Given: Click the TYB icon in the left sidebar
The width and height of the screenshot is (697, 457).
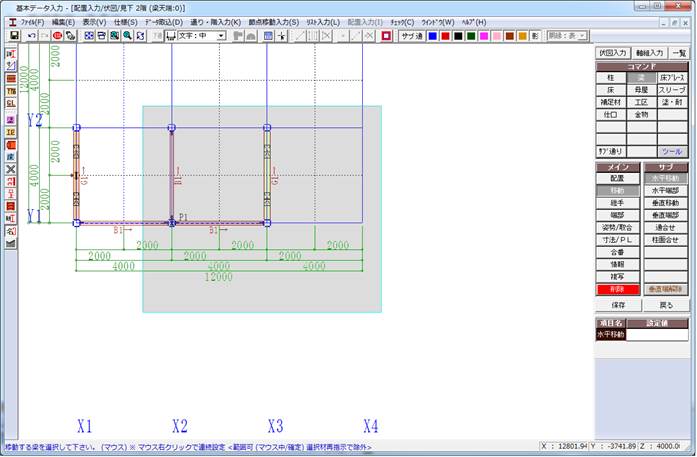Looking at the screenshot, I should 11,91.
